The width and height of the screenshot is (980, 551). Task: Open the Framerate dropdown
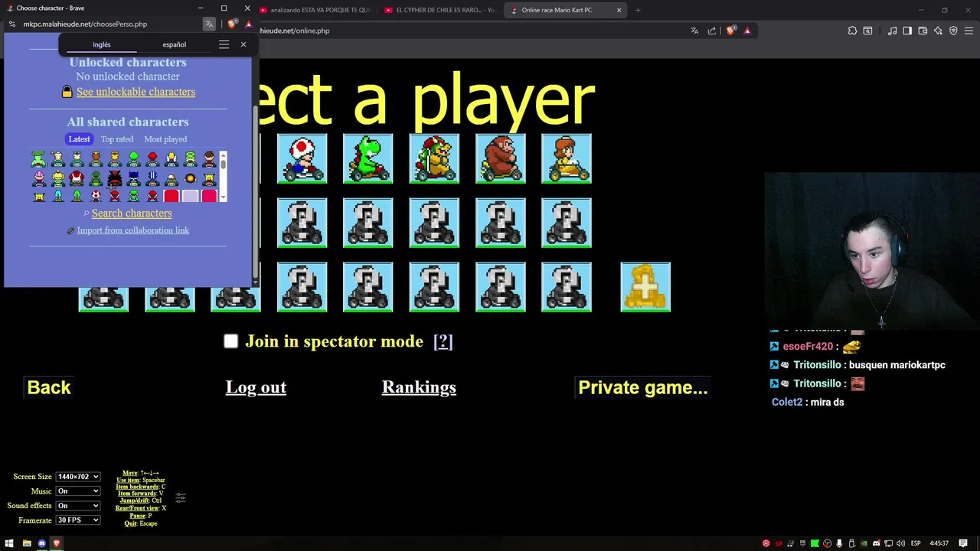point(78,520)
